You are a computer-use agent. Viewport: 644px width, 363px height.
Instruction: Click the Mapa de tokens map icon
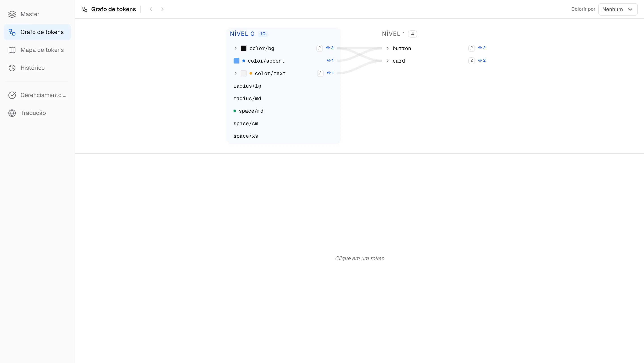12,50
